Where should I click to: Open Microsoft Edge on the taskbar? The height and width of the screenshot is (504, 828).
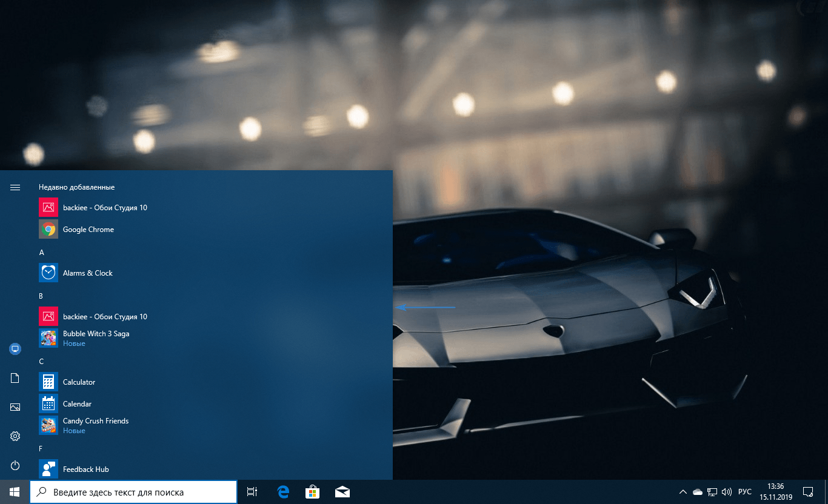[x=283, y=492]
